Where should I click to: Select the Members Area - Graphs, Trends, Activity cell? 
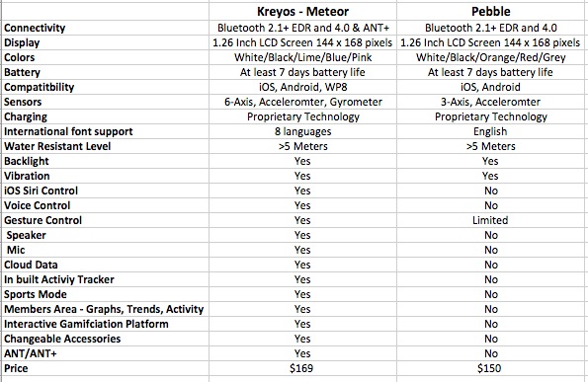coord(106,309)
